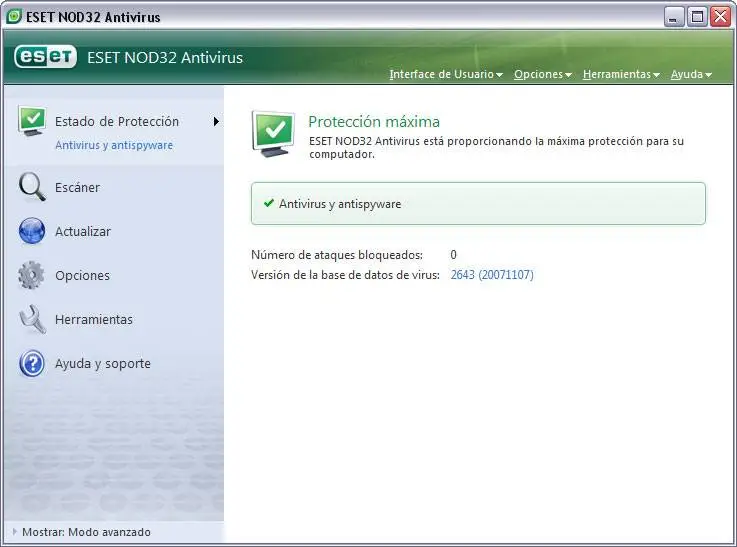Click Versión de la base de datos de virus label

coord(345,275)
